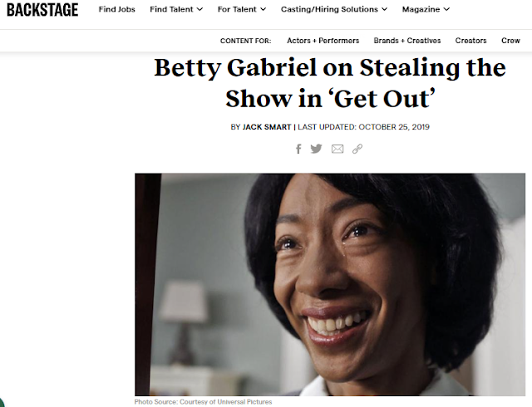Click the Backstage logo
Image resolution: width=532 pixels, height=407 pixels.
[42, 10]
